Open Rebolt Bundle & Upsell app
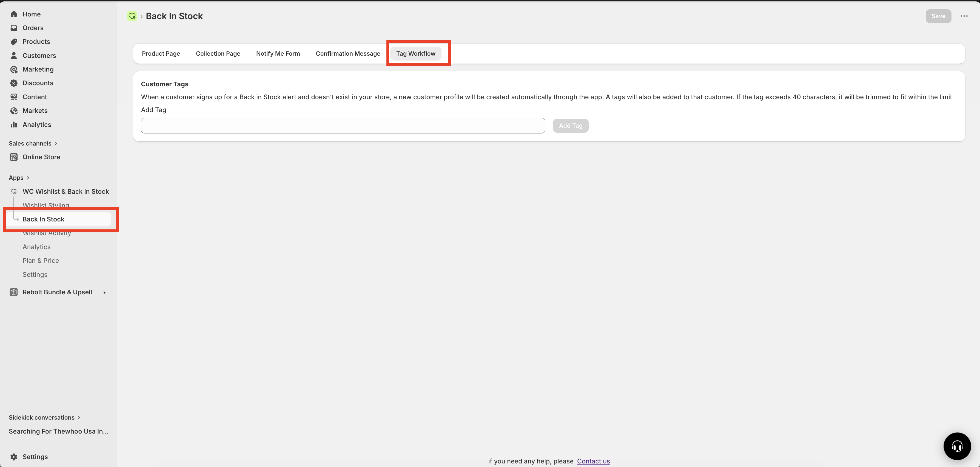The width and height of the screenshot is (980, 467). pyautogui.click(x=57, y=292)
